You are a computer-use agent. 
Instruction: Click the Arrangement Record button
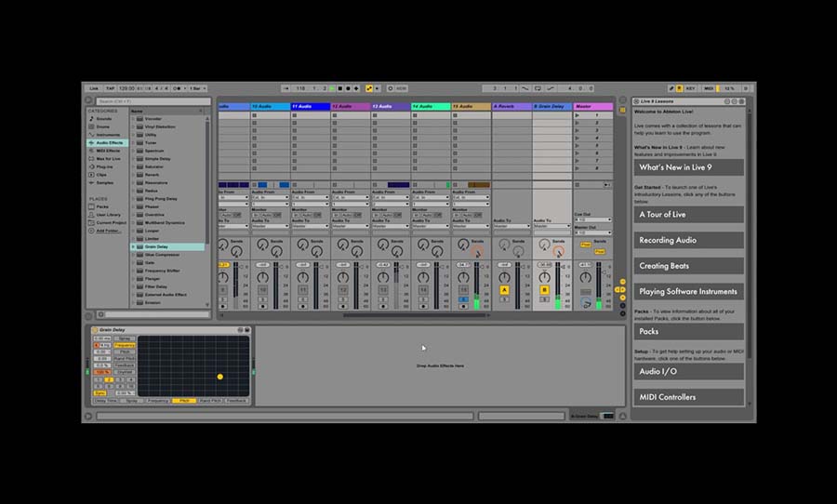tap(348, 88)
